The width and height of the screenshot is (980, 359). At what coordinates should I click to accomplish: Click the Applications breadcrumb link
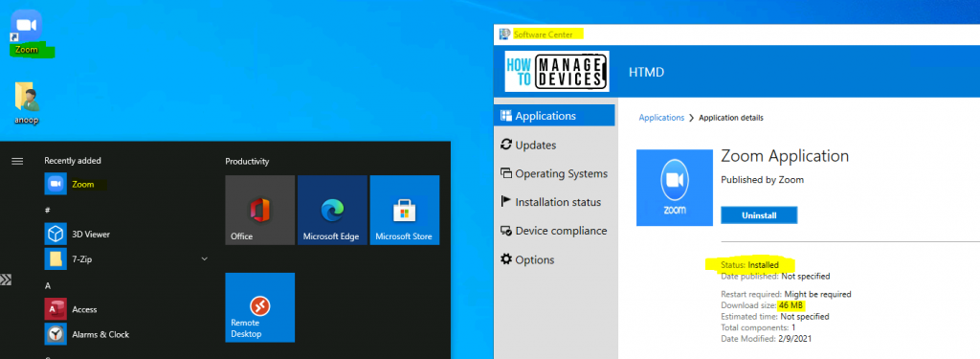click(x=661, y=118)
